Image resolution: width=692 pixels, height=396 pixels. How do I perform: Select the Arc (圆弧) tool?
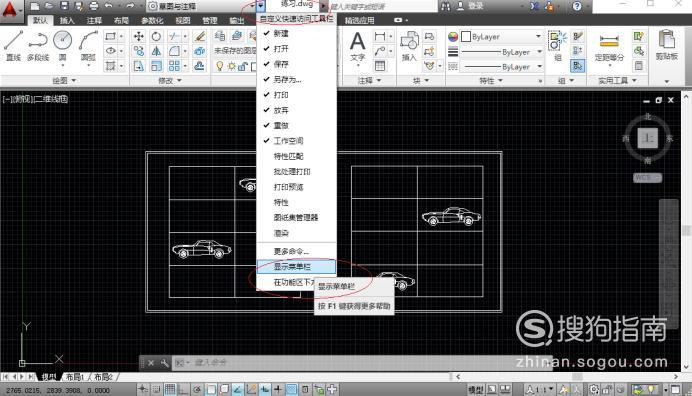[x=88, y=45]
